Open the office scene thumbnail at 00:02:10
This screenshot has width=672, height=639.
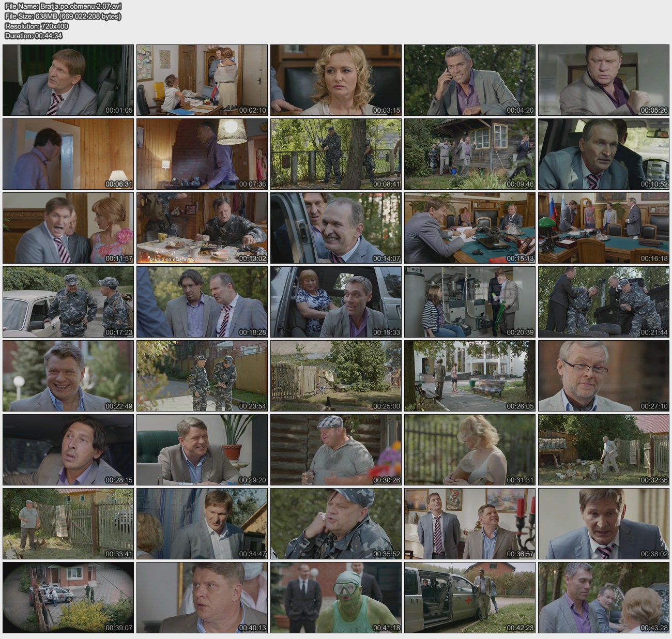[x=202, y=80]
